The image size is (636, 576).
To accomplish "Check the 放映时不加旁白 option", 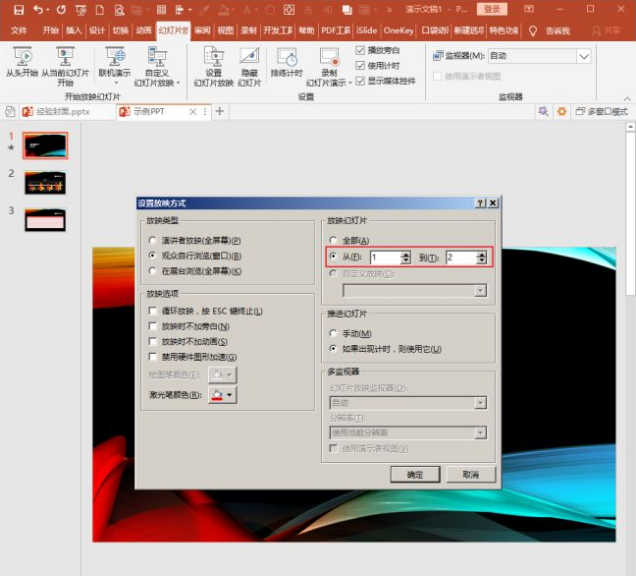I will tap(152, 326).
